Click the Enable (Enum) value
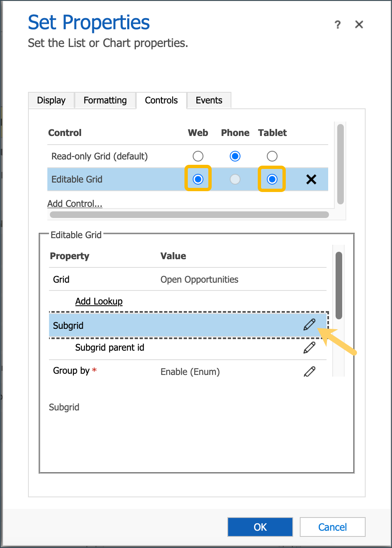Image resolution: width=392 pixels, height=548 pixels. tap(190, 372)
